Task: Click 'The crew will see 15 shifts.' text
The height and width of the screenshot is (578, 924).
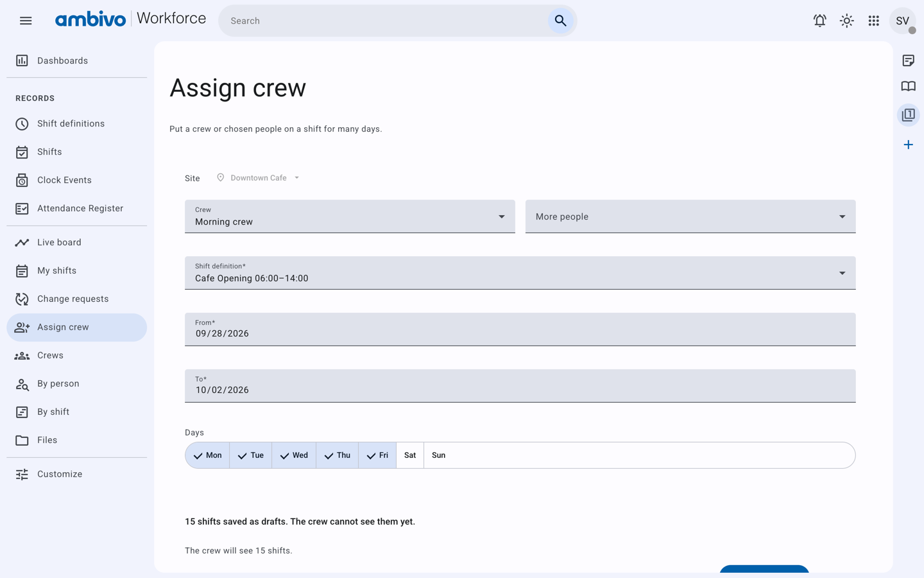Action: point(239,550)
